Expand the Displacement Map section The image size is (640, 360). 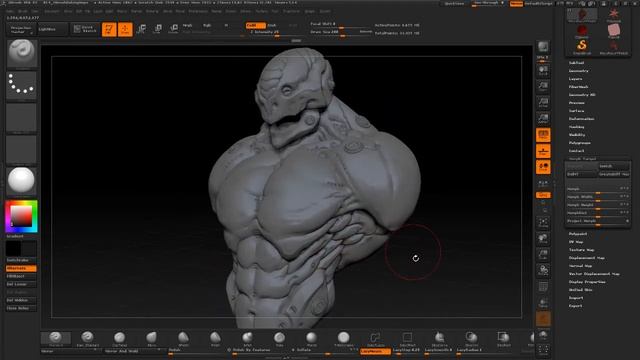[x=587, y=258]
